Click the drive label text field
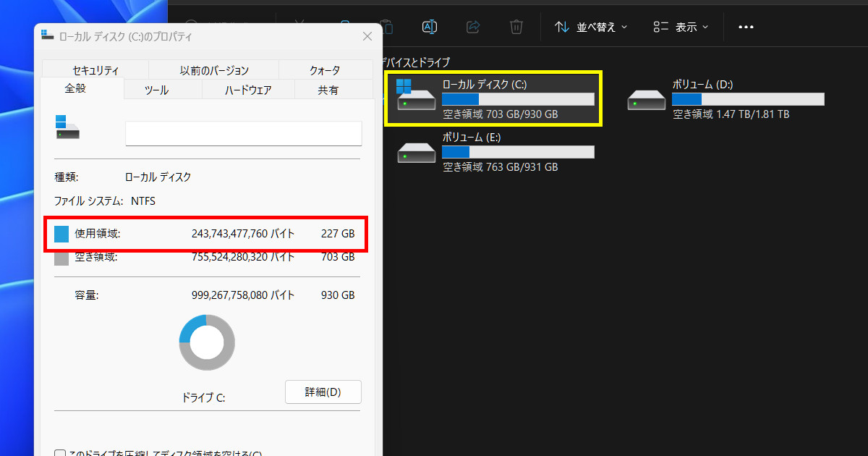 point(243,133)
